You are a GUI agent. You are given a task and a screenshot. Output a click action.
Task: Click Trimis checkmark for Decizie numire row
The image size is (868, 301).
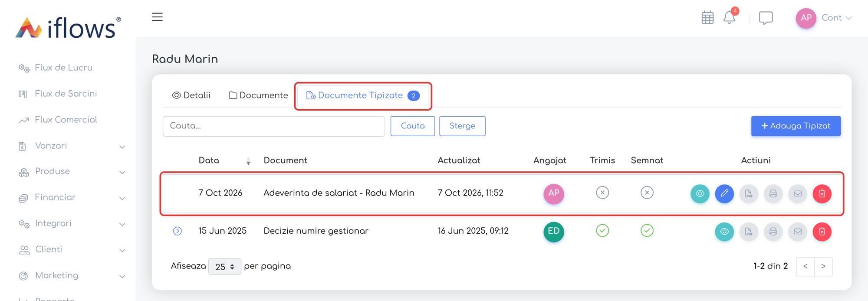[602, 231]
